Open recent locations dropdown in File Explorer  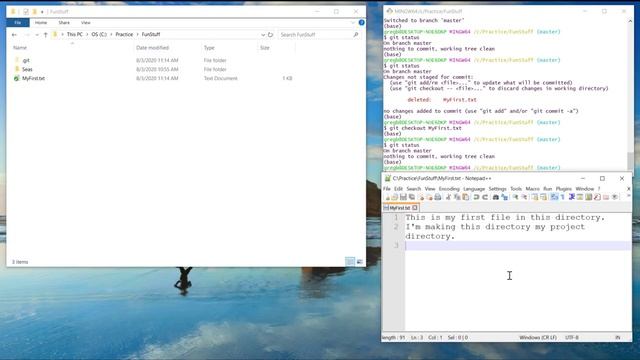pos(37,35)
